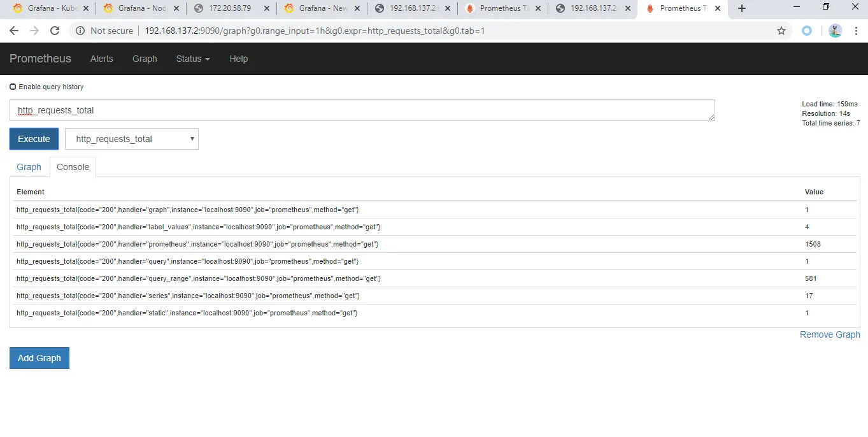Open Graph in the top navbar
Screen dimensions: 868x437
click(145, 59)
